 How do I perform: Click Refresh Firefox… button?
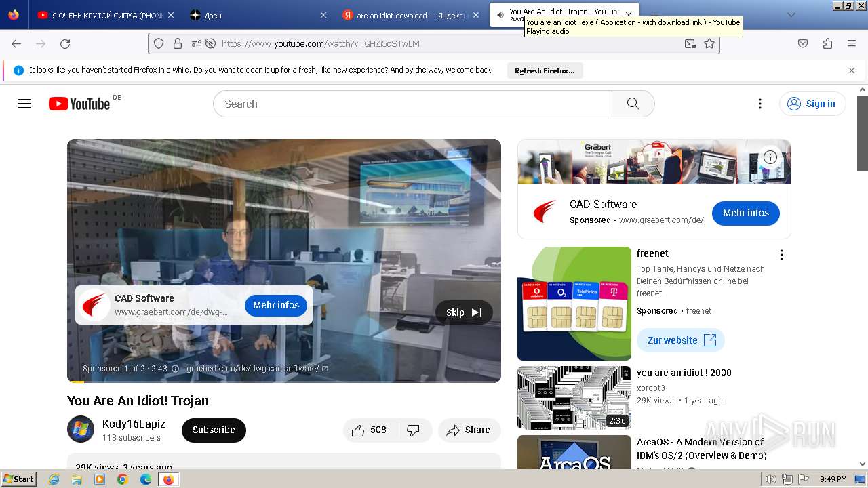click(x=545, y=70)
